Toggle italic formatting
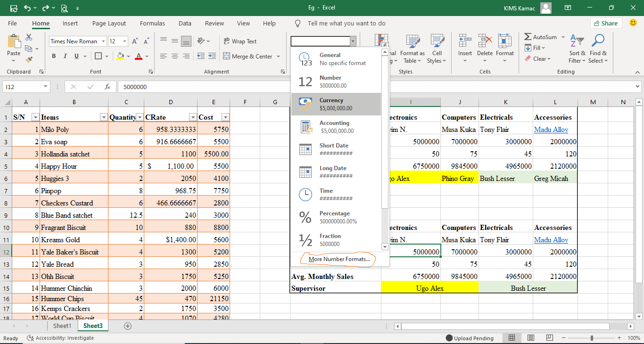This screenshot has height=344, width=644. point(65,56)
